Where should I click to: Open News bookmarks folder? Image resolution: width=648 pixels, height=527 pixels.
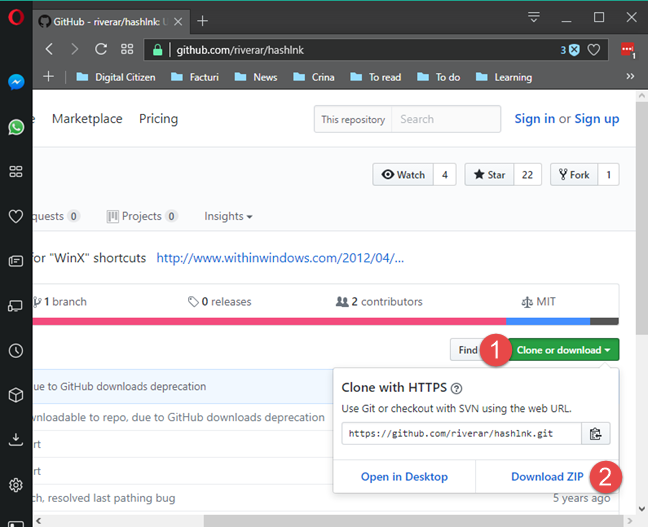tap(256, 77)
